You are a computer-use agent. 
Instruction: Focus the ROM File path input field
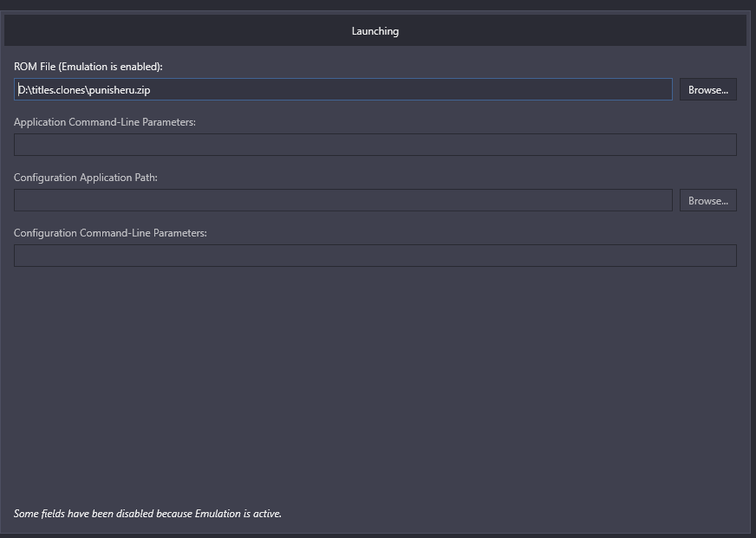click(x=342, y=89)
